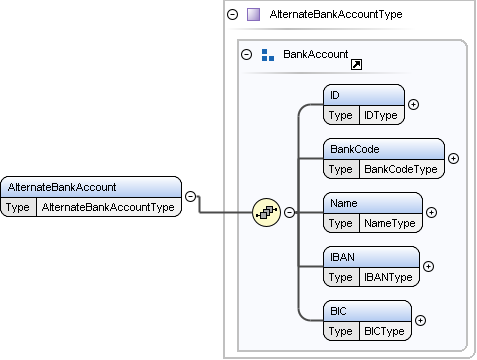This screenshot has width=477, height=360.
Task: Select the yellow sequence compositor icon
Action: (x=266, y=213)
